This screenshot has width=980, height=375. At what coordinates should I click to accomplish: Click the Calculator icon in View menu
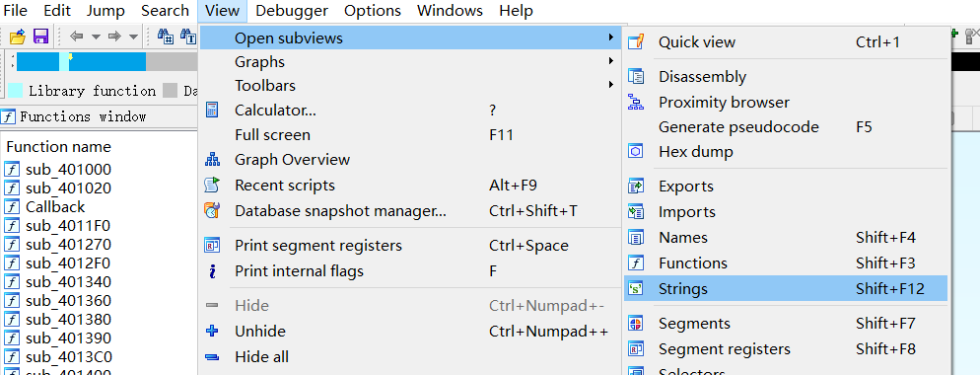(x=213, y=111)
